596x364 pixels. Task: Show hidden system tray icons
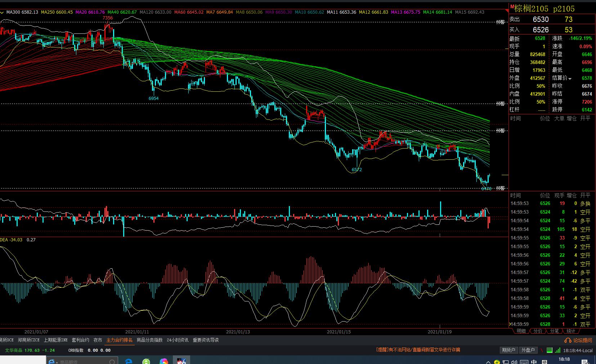(x=488, y=362)
